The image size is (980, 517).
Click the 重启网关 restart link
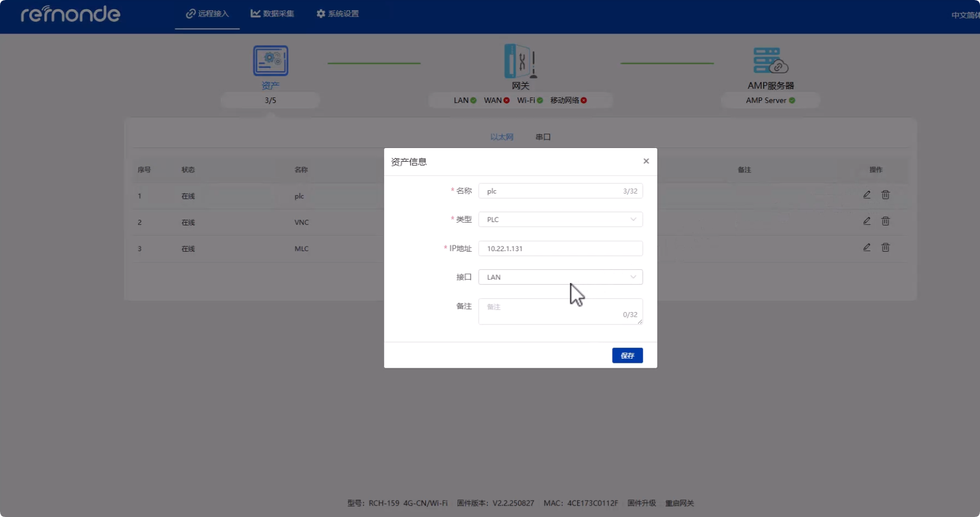[680, 503]
